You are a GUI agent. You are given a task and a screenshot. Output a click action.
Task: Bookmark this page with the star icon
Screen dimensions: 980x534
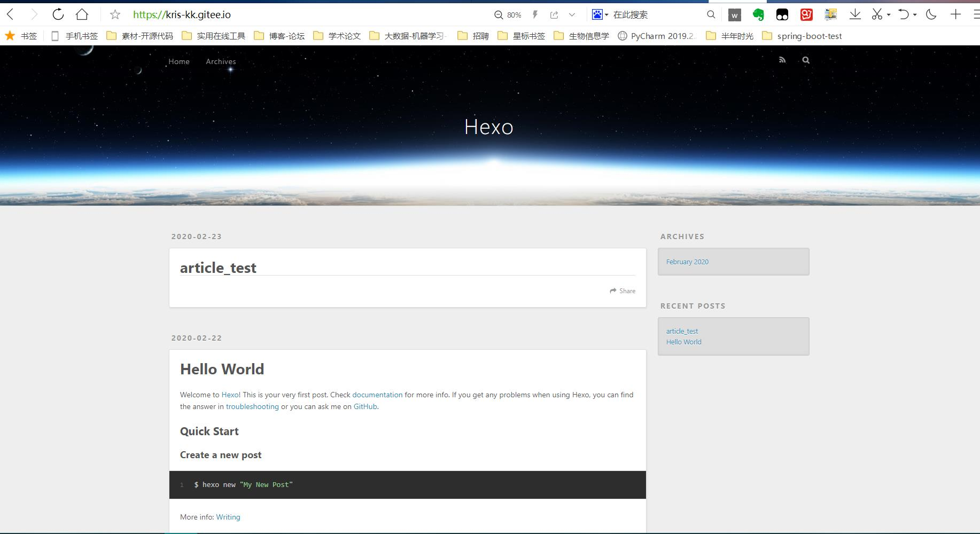click(x=115, y=14)
